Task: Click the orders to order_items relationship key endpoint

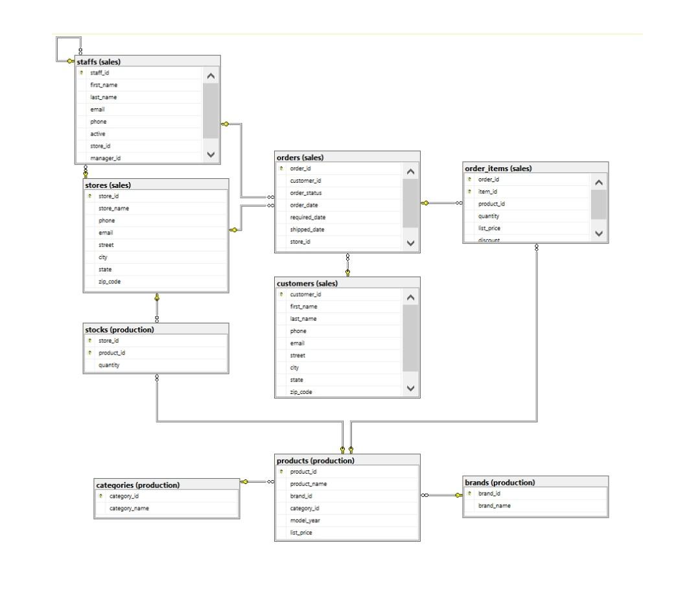Action: tap(425, 203)
